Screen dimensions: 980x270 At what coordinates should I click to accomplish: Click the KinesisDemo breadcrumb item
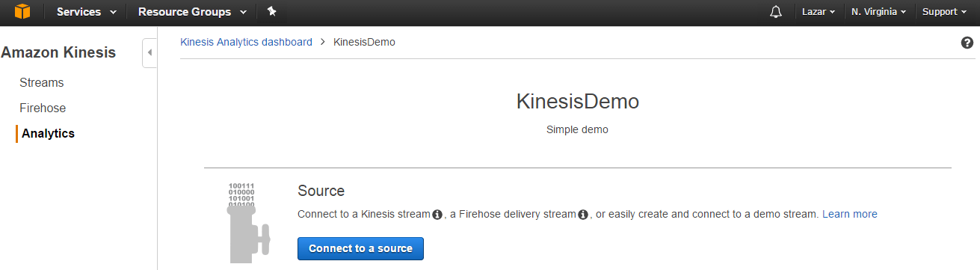point(364,42)
